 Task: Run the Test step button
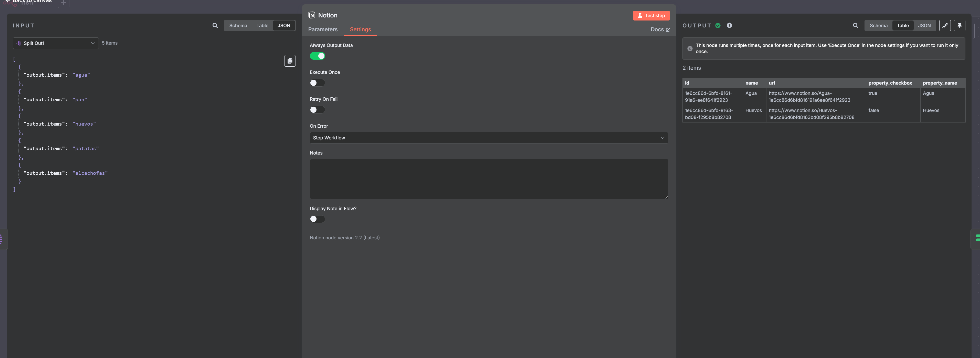pyautogui.click(x=651, y=16)
